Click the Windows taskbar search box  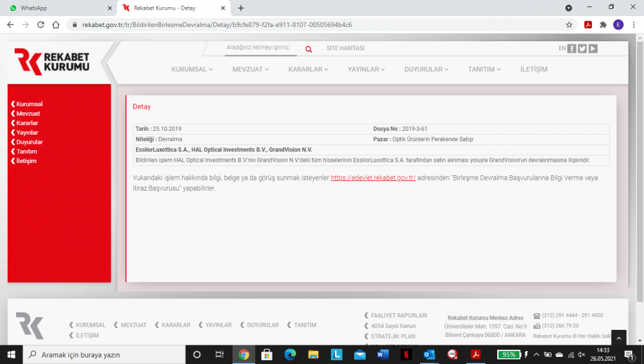click(x=104, y=354)
